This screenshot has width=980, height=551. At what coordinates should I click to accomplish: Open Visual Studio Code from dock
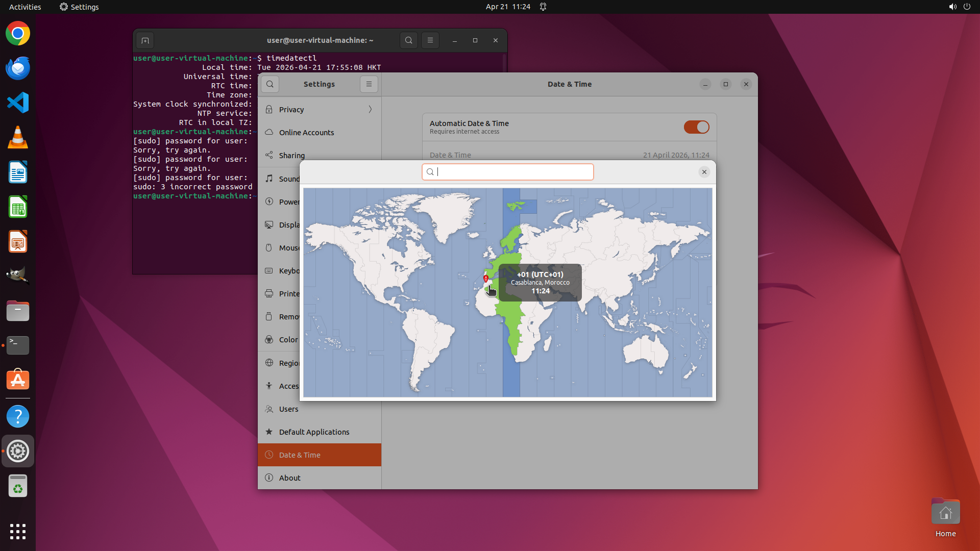point(18,103)
